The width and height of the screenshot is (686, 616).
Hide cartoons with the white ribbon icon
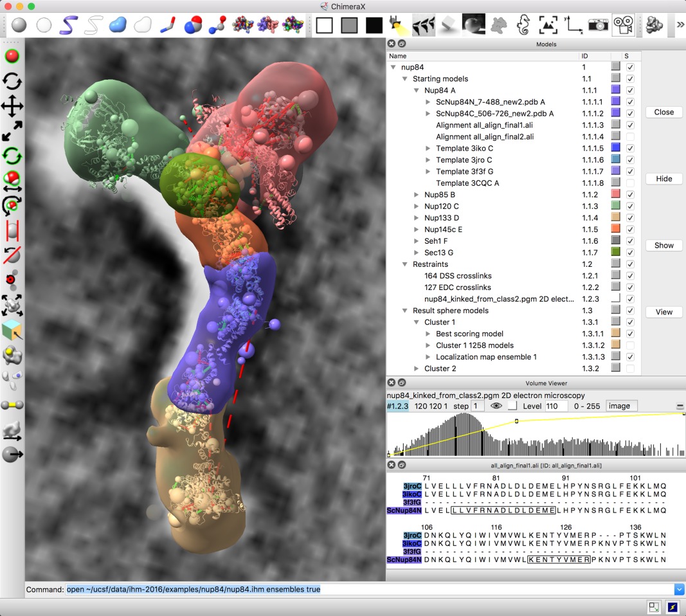tap(94, 25)
